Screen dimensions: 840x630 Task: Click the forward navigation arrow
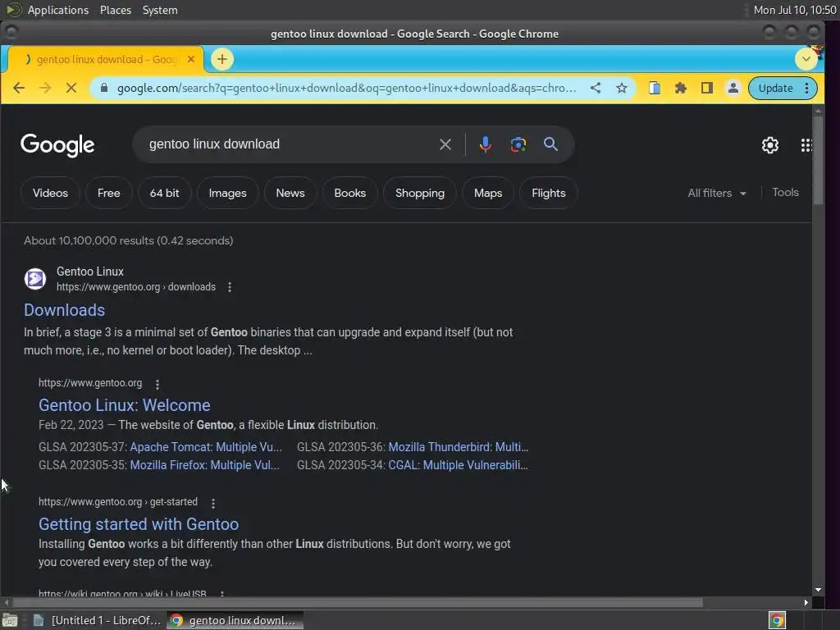(x=45, y=88)
